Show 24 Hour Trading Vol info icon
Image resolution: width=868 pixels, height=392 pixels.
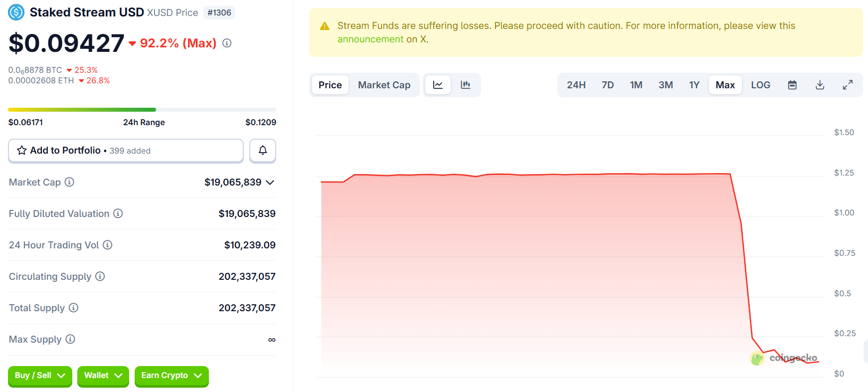(x=108, y=245)
